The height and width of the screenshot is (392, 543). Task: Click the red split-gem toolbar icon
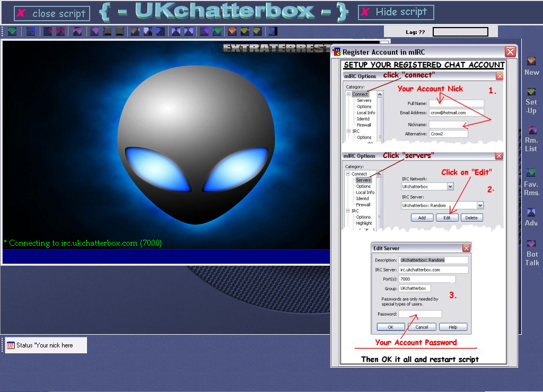pyautogui.click(x=60, y=31)
